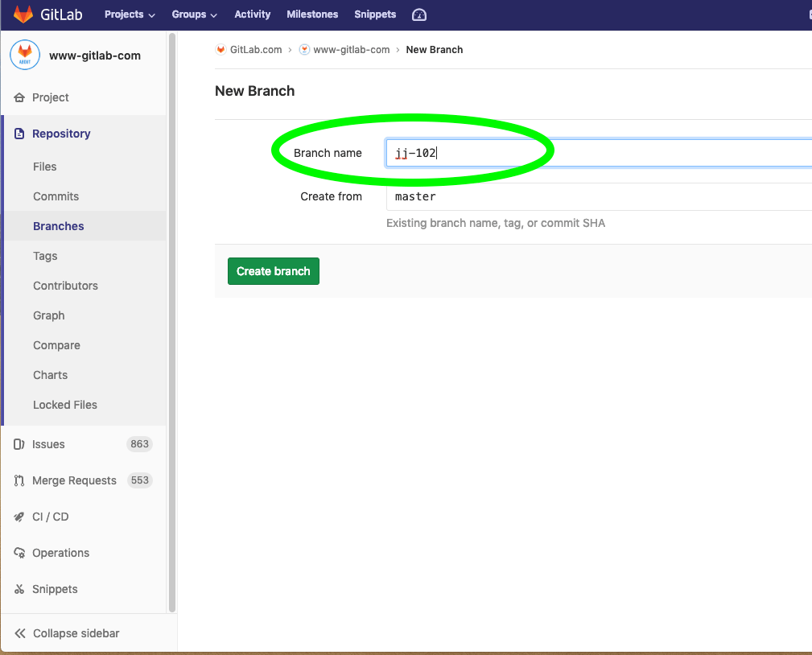Click the GitLab fox logo
The height and width of the screenshot is (655, 812).
click(x=23, y=14)
